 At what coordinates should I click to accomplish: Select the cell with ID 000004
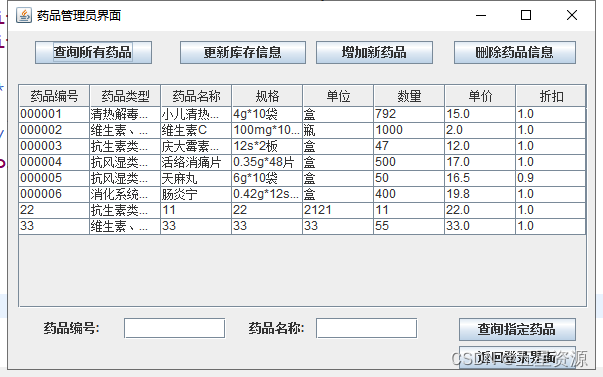pyautogui.click(x=54, y=162)
